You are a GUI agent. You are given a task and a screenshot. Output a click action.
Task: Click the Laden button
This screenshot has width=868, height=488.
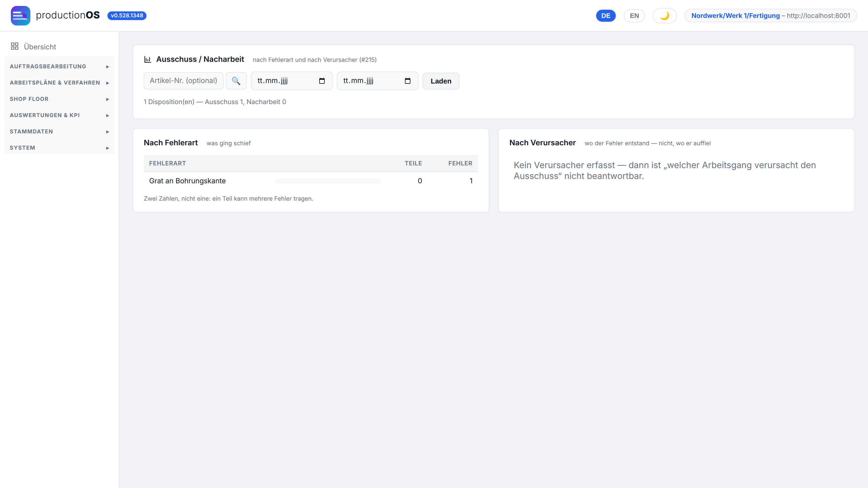[x=441, y=81]
